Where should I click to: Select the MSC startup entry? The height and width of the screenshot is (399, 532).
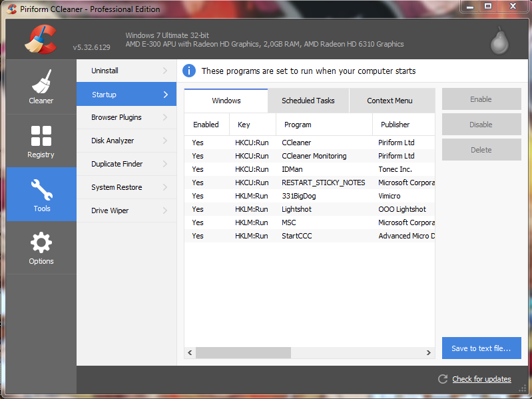[310, 222]
